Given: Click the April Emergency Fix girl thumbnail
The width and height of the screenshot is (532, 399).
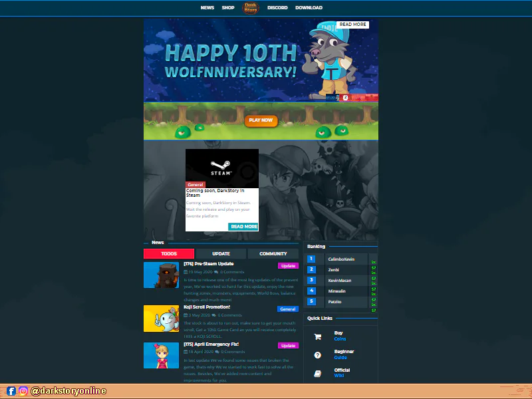Looking at the screenshot, I should (161, 355).
